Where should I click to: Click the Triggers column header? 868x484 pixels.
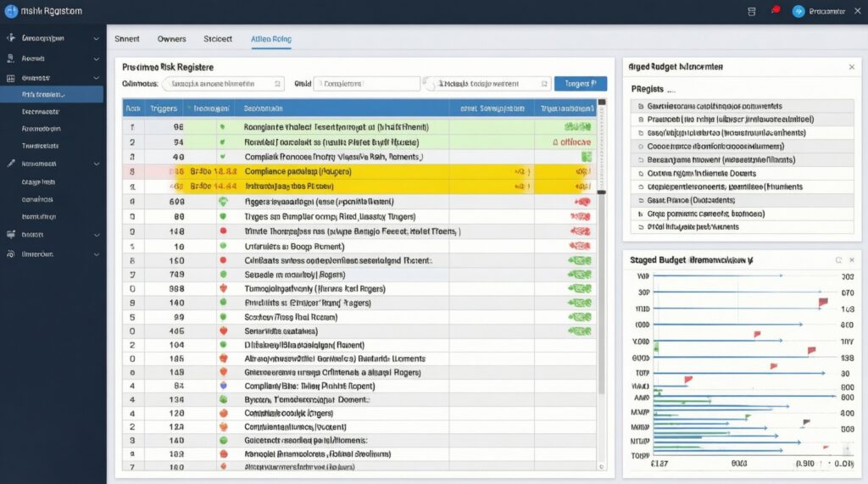pos(163,108)
